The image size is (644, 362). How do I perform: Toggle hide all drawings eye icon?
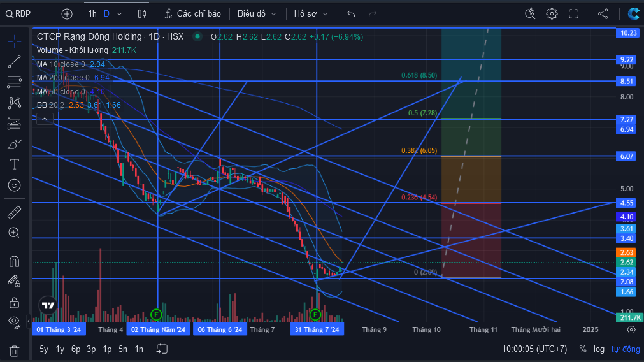pos(15,322)
